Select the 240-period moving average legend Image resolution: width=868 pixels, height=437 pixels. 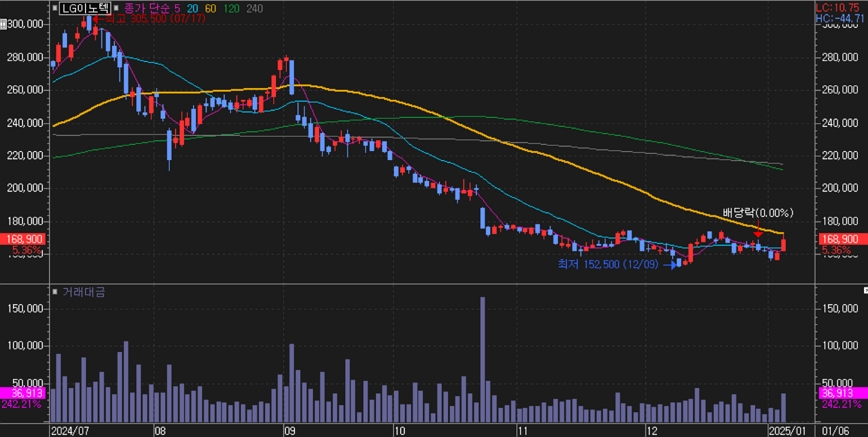pos(255,8)
